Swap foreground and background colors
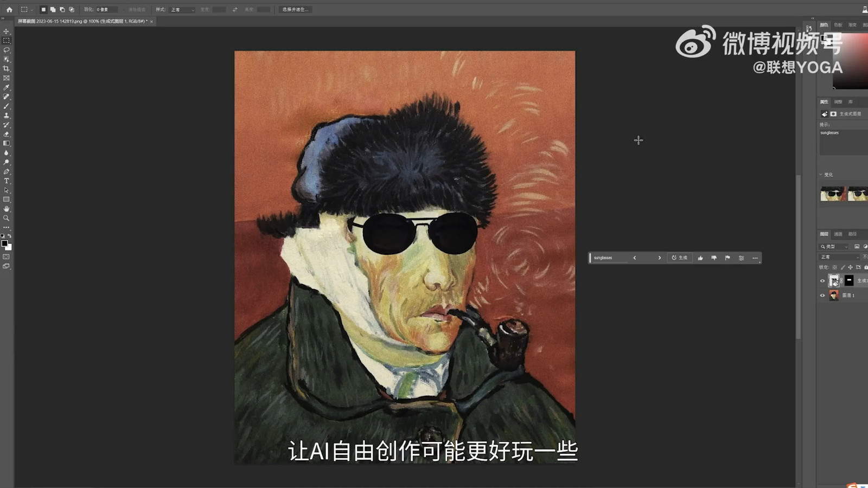This screenshot has width=868, height=488. [9, 236]
